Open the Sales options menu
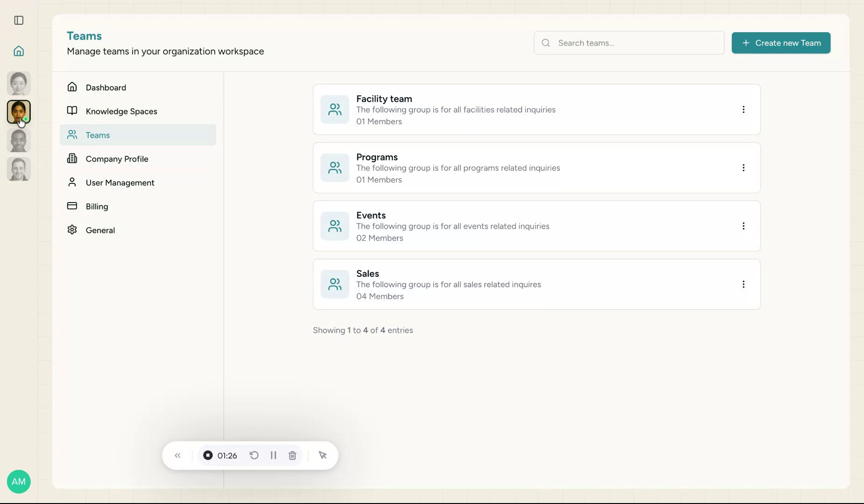 point(744,284)
